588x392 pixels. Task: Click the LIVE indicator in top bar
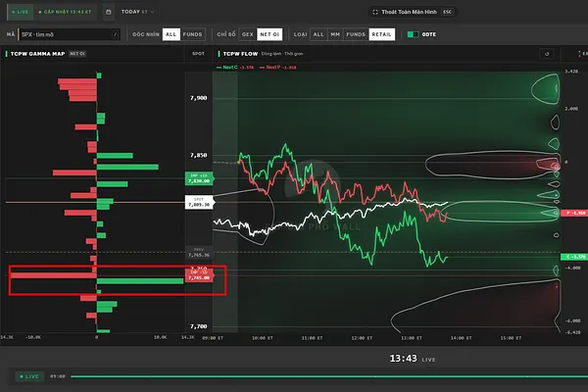[x=20, y=12]
